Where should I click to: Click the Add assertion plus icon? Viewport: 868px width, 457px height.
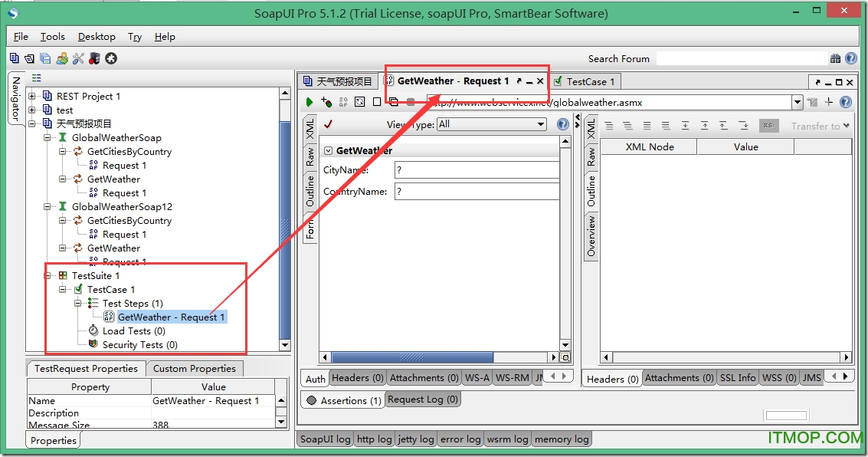tap(326, 102)
